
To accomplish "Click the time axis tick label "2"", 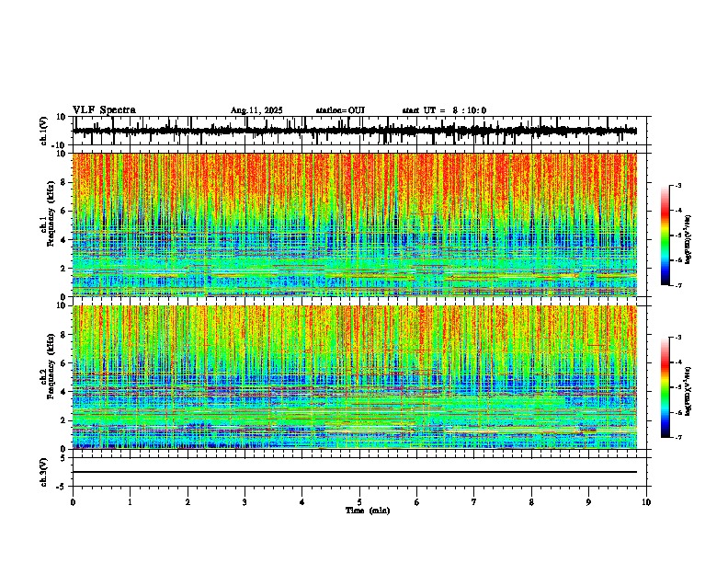I will coord(188,502).
